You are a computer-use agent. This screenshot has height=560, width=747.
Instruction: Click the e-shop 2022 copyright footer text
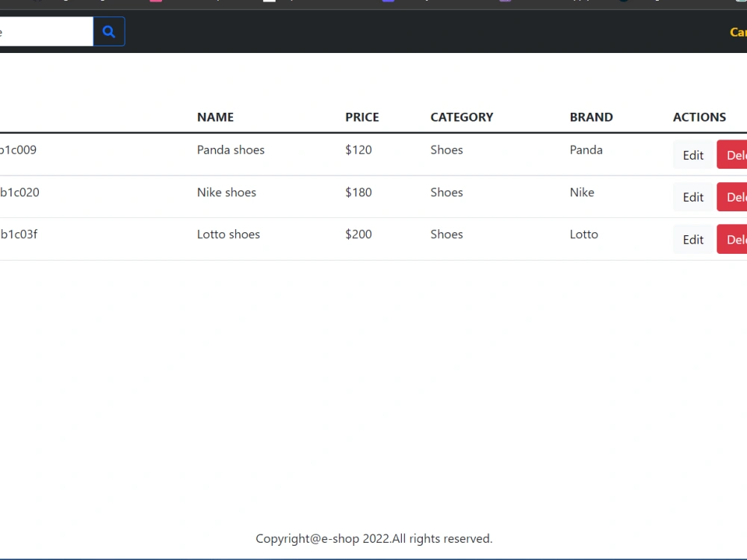374,538
